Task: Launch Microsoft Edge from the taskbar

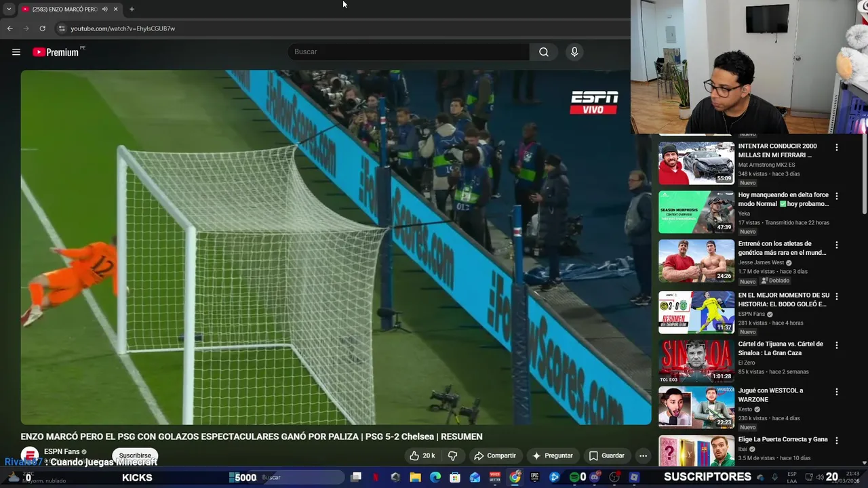Action: pyautogui.click(x=435, y=477)
